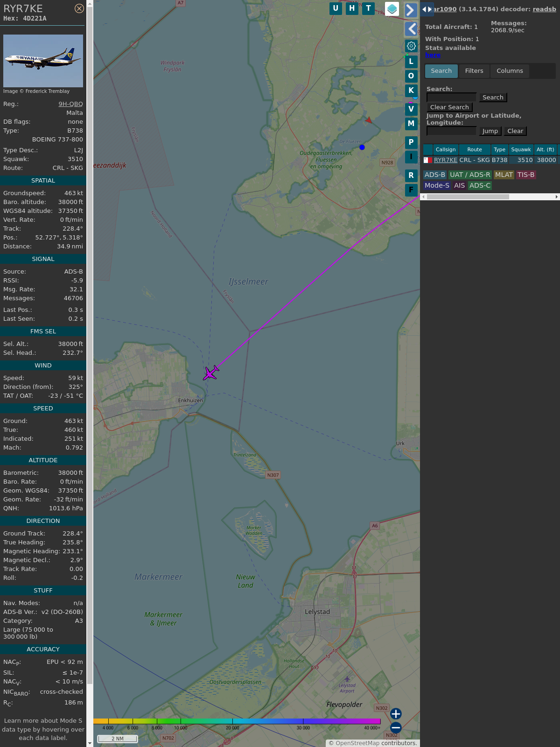Screen dimensions: 560x747
Task: Click the altitude color scale bar
Action: click(237, 721)
